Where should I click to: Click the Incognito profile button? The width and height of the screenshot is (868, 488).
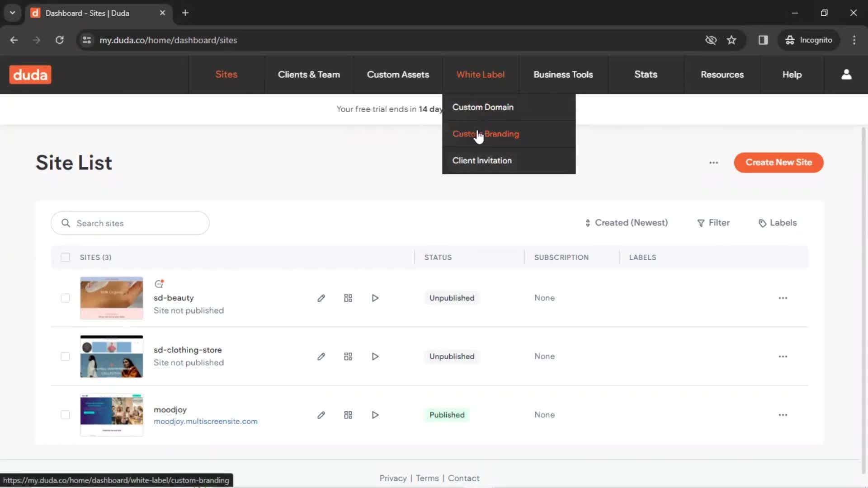pos(809,40)
